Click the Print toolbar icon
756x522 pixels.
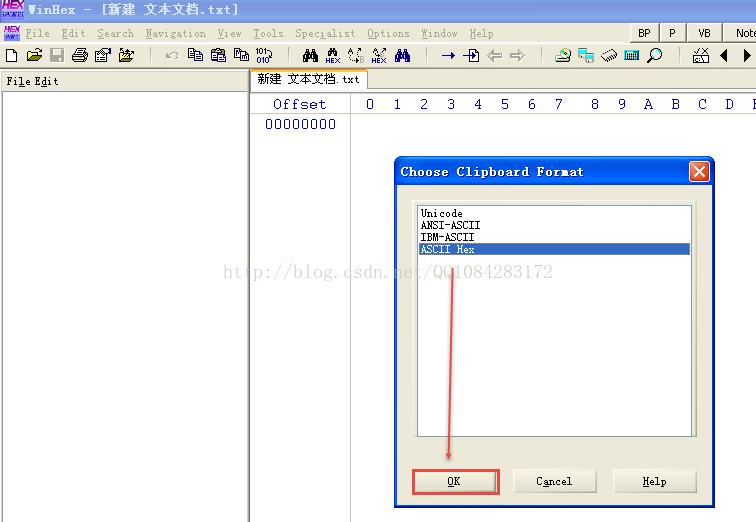(80, 55)
